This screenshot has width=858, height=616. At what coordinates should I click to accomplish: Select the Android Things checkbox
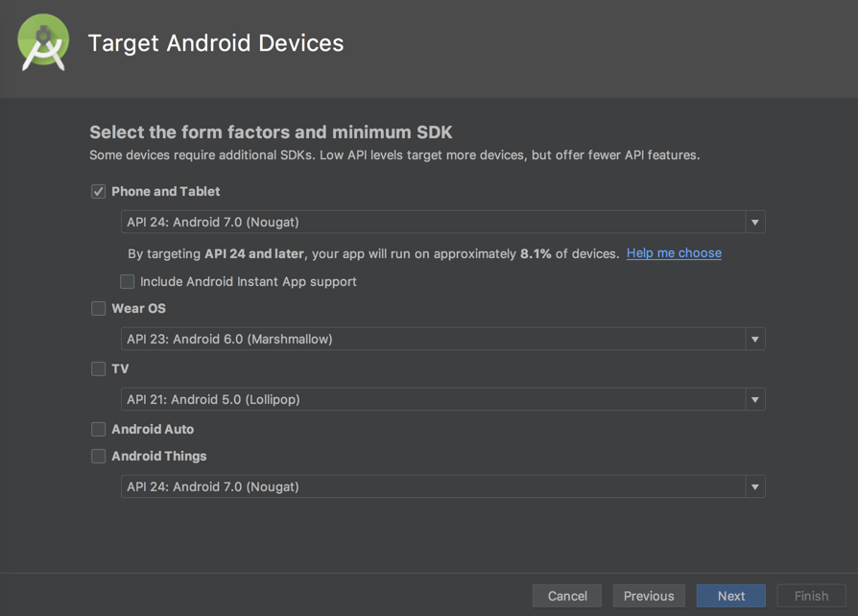(98, 457)
